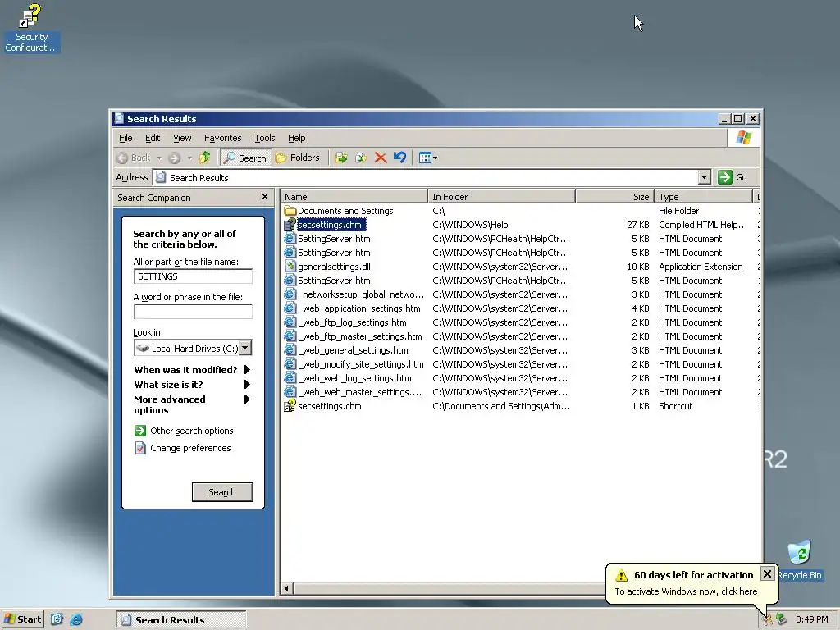Expand When was it modified options
The width and height of the screenshot is (840, 630).
point(192,370)
